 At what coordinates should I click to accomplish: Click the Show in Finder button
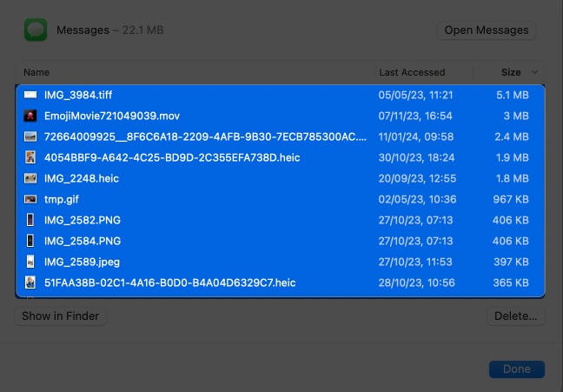pyautogui.click(x=60, y=316)
